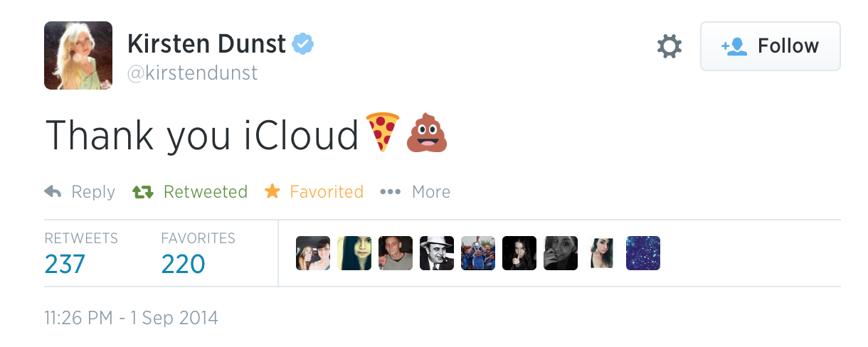Click the first avatar with two women
Image resolution: width=868 pixels, height=347 pixels.
pyautogui.click(x=313, y=253)
